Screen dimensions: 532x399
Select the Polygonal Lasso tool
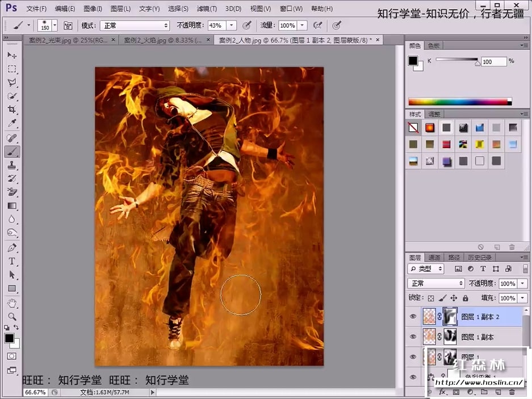12,82
